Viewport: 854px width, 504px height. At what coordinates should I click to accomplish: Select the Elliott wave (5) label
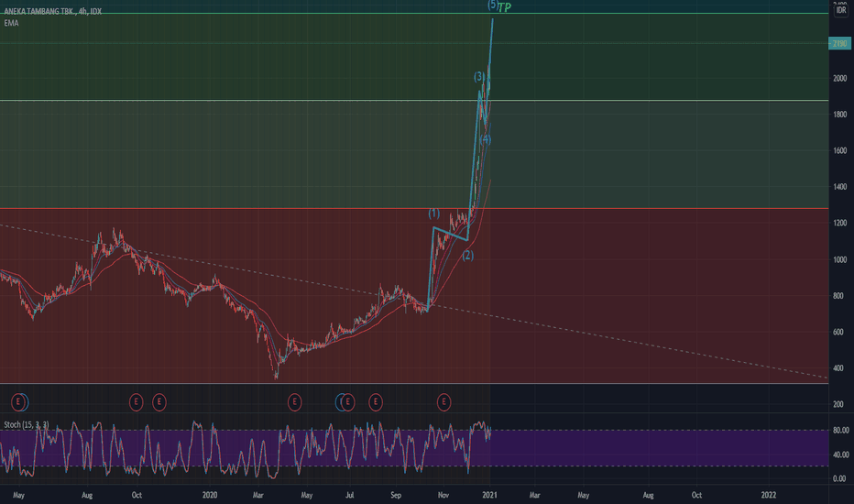click(492, 5)
